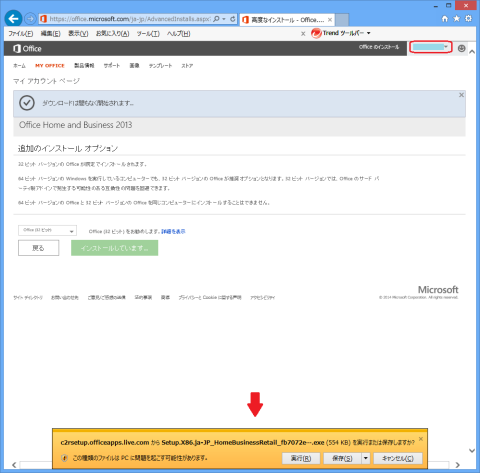Open the テンプレート navigation link
Screen dimensions: 480x473
[x=160, y=66]
